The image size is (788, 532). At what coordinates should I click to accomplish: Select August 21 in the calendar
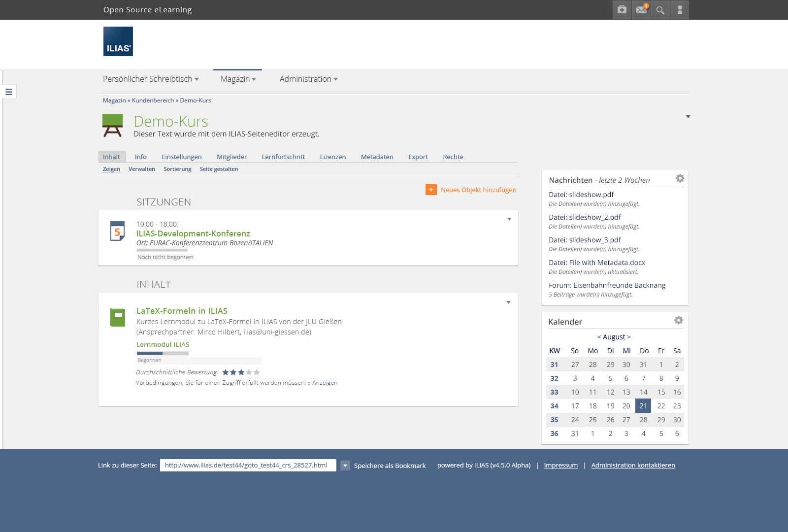(643, 406)
